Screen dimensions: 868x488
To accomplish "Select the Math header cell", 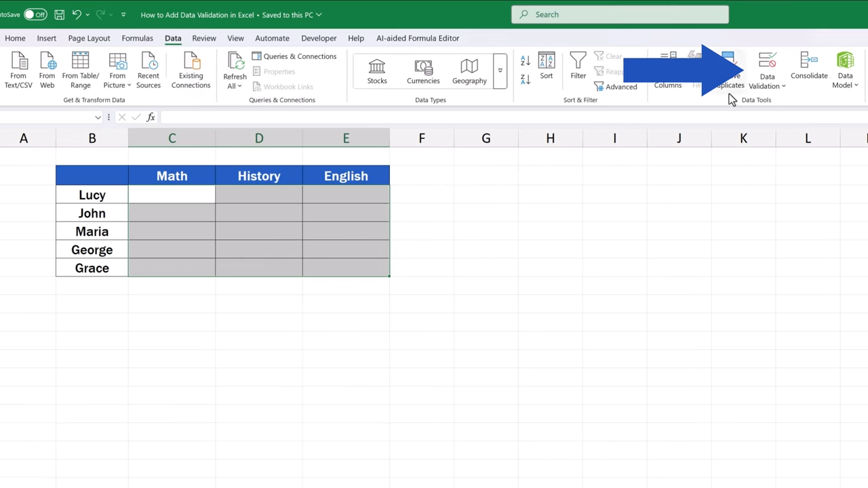I will pyautogui.click(x=172, y=176).
